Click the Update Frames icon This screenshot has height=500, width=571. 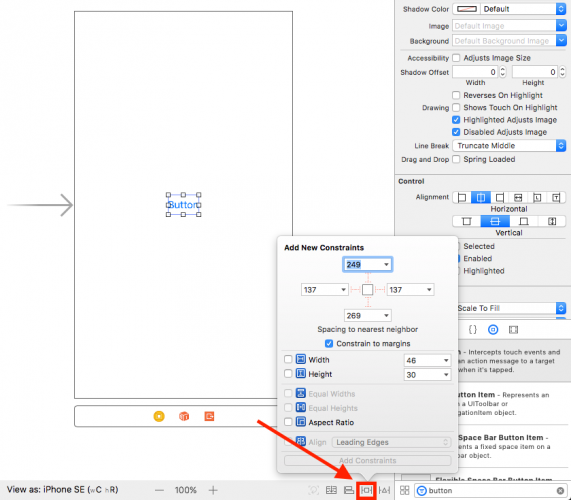(x=313, y=491)
